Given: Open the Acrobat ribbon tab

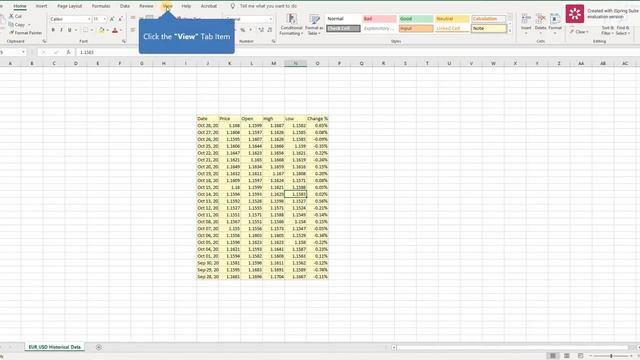Looking at the screenshot, I should point(209,6).
